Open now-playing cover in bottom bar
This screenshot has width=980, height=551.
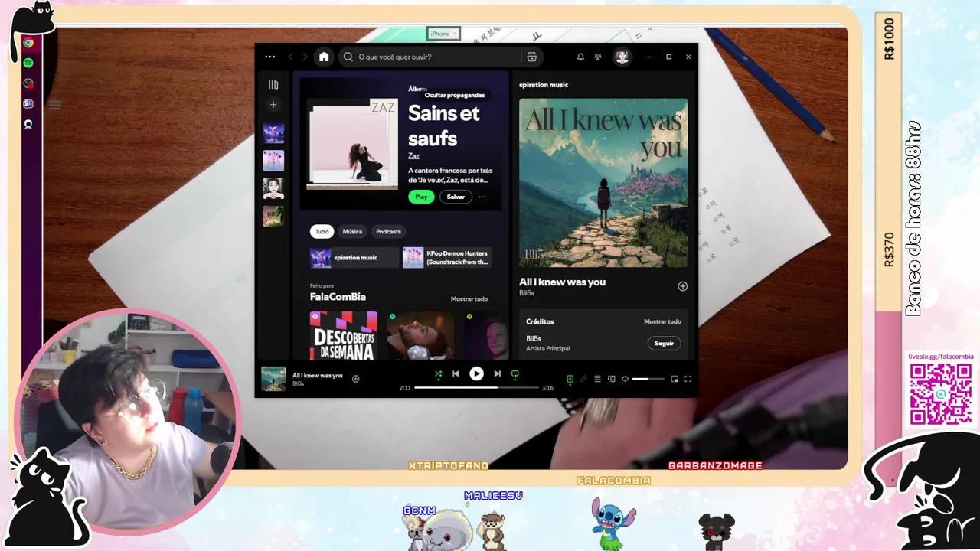(273, 379)
